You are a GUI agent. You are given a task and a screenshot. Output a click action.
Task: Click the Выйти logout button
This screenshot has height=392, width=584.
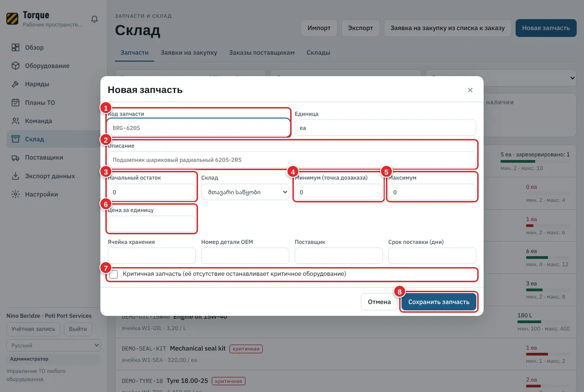pyautogui.click(x=78, y=329)
